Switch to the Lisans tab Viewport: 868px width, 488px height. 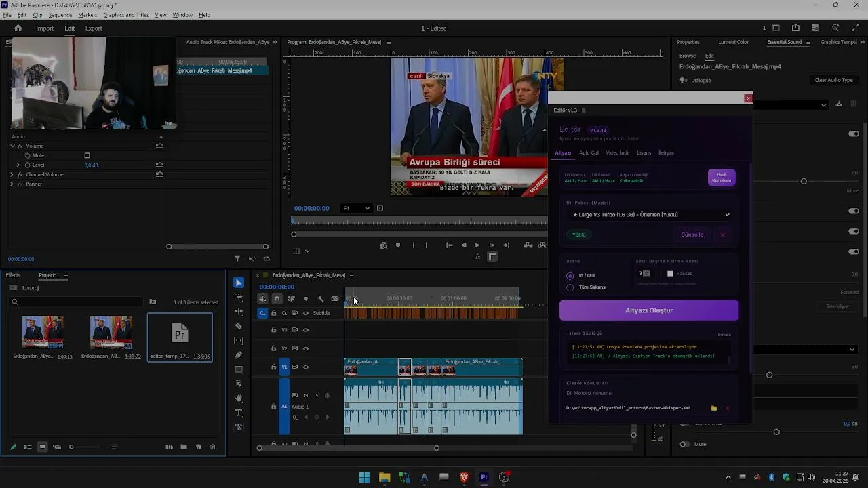coord(644,153)
